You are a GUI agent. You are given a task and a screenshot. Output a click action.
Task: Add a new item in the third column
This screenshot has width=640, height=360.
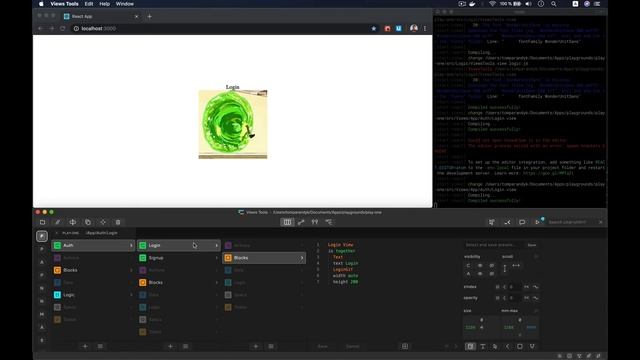256,346
